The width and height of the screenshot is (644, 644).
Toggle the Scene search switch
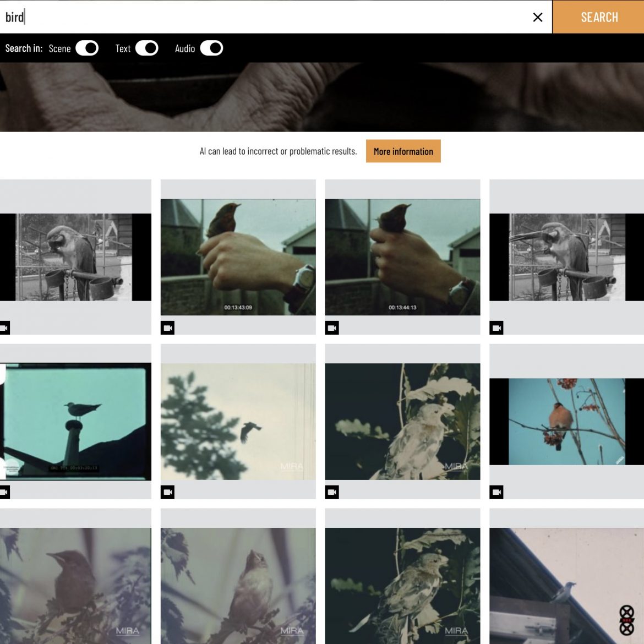(x=86, y=48)
